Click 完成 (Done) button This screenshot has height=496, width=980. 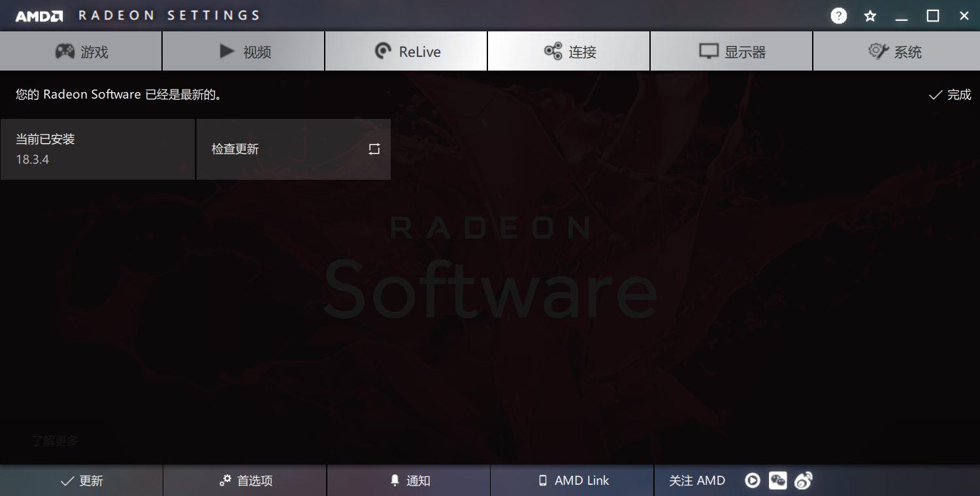(x=950, y=95)
